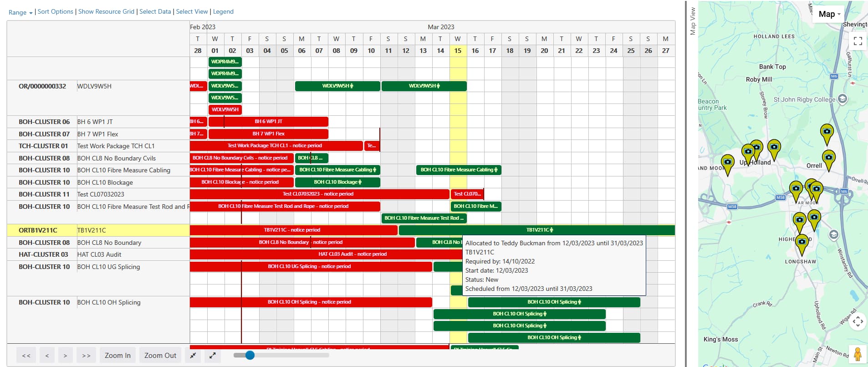Click the shrink timeline arrows icon
Image resolution: width=868 pixels, height=367 pixels.
tap(193, 355)
